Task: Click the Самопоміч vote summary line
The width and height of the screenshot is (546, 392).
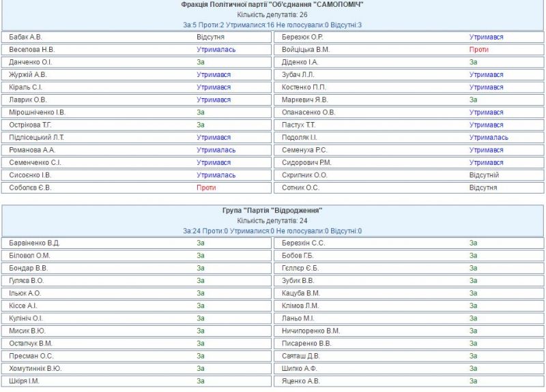Action: coord(272,25)
